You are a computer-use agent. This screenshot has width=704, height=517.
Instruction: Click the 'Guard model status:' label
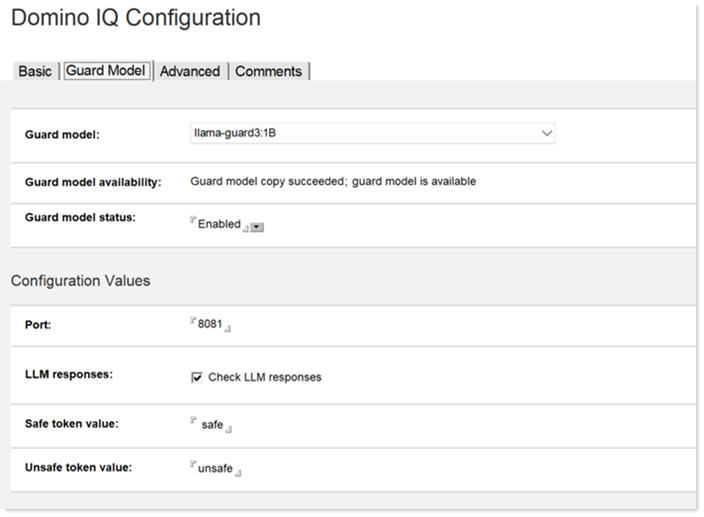(x=79, y=217)
